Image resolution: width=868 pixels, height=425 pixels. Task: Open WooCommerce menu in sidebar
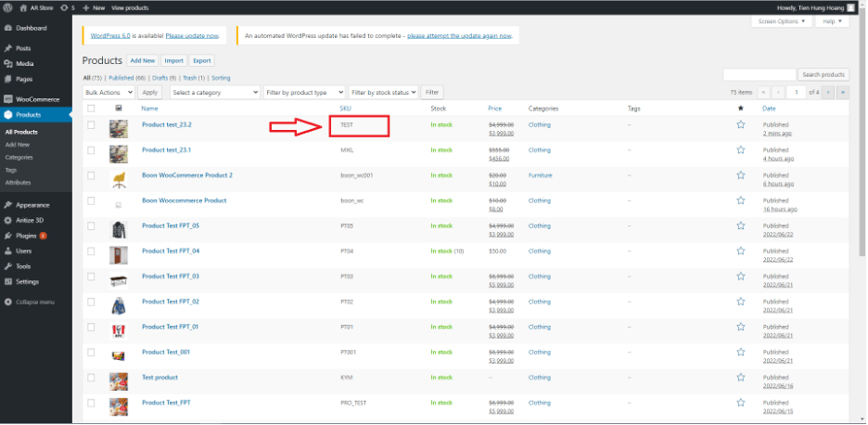[37, 99]
